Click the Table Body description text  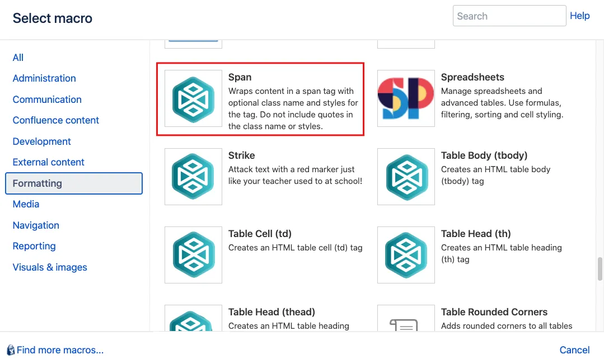point(496,175)
